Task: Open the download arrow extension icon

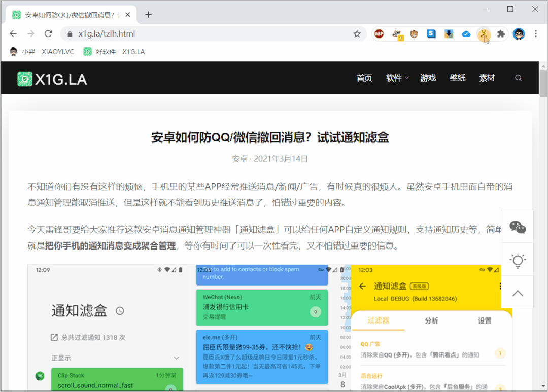Action: (449, 34)
